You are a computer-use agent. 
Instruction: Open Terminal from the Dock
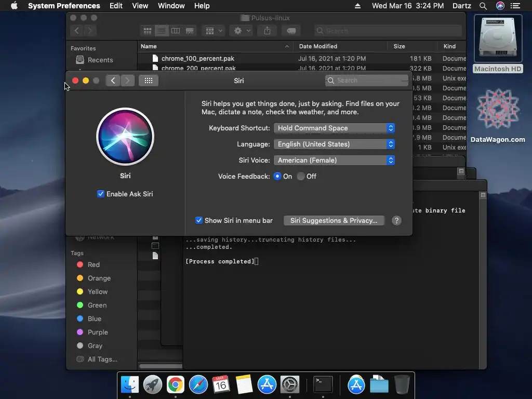tap(323, 384)
